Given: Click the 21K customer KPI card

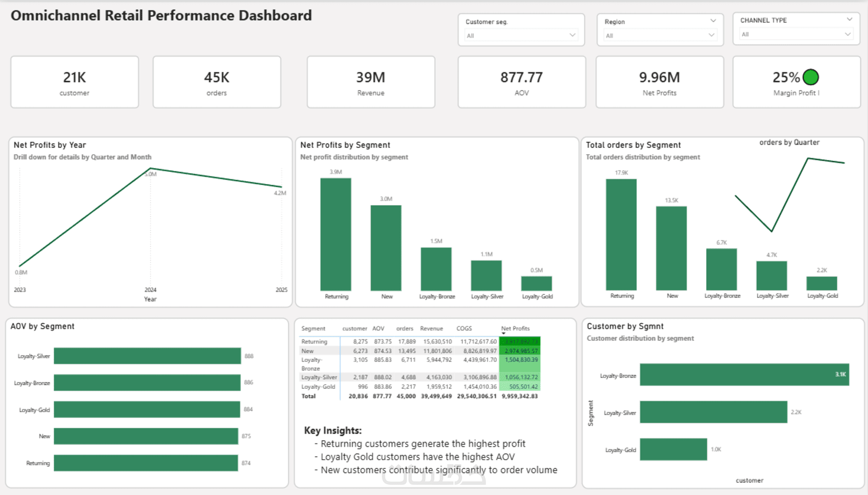Looking at the screenshot, I should [x=75, y=82].
